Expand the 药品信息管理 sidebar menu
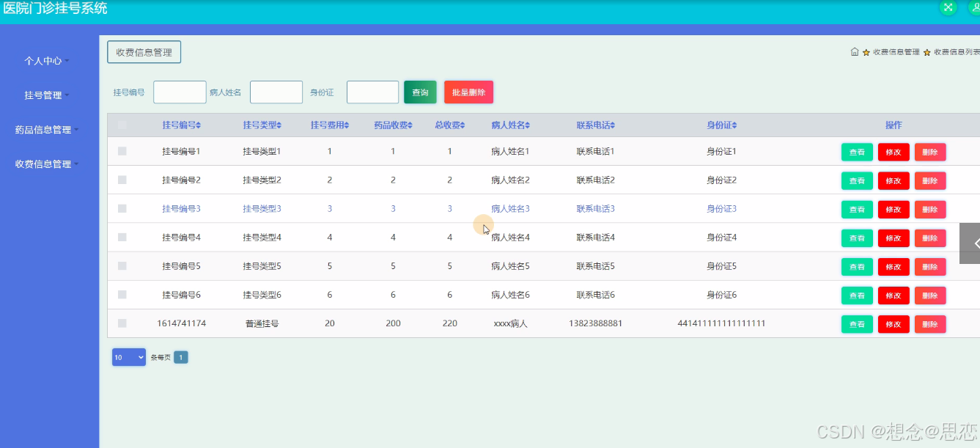This screenshot has width=980, height=448. click(x=47, y=130)
